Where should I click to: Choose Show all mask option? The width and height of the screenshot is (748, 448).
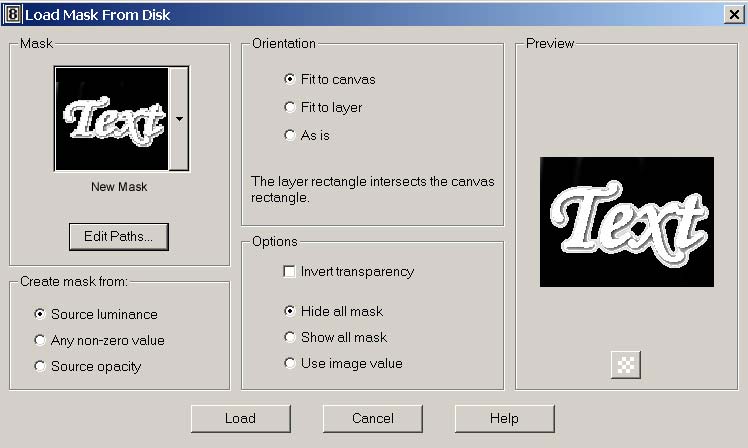(290, 337)
